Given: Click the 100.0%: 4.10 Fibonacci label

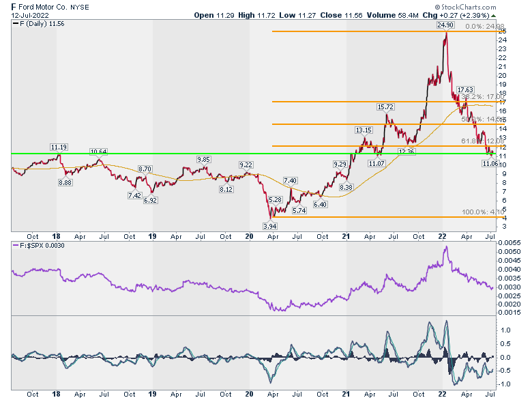Looking at the screenshot, I should 483,212.
